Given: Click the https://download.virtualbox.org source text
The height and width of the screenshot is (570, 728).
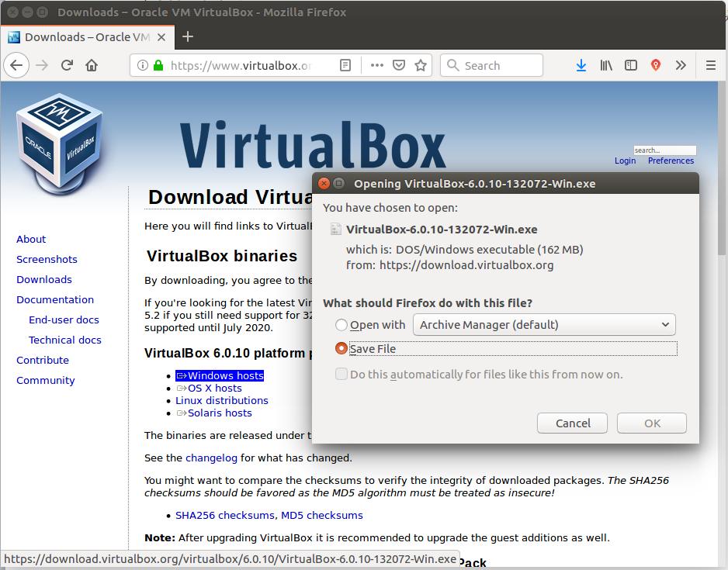Looking at the screenshot, I should (x=466, y=265).
